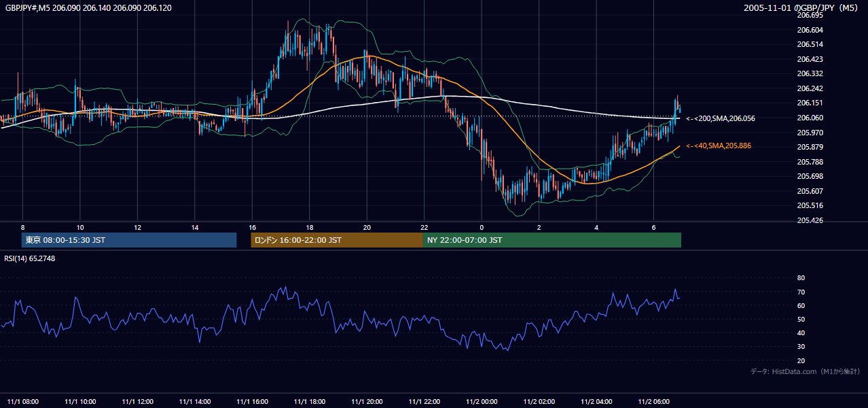The width and height of the screenshot is (868, 408).
Task: Click the 東京 08:00-15:30 JST session bar
Action: 129,240
